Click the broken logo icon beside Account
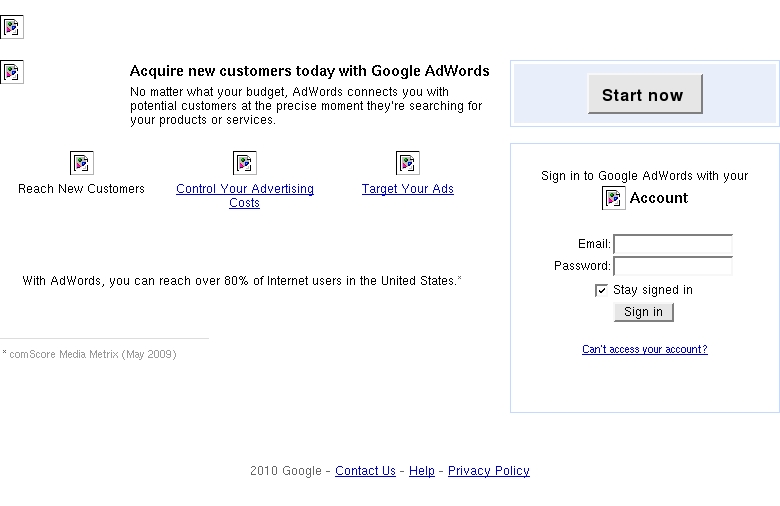The width and height of the screenshot is (780, 506). (613, 198)
